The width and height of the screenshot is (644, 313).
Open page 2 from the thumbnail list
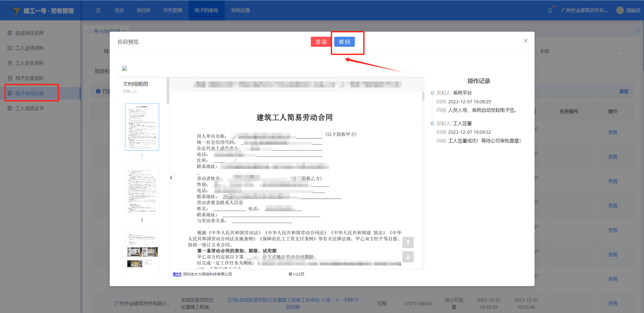[142, 191]
